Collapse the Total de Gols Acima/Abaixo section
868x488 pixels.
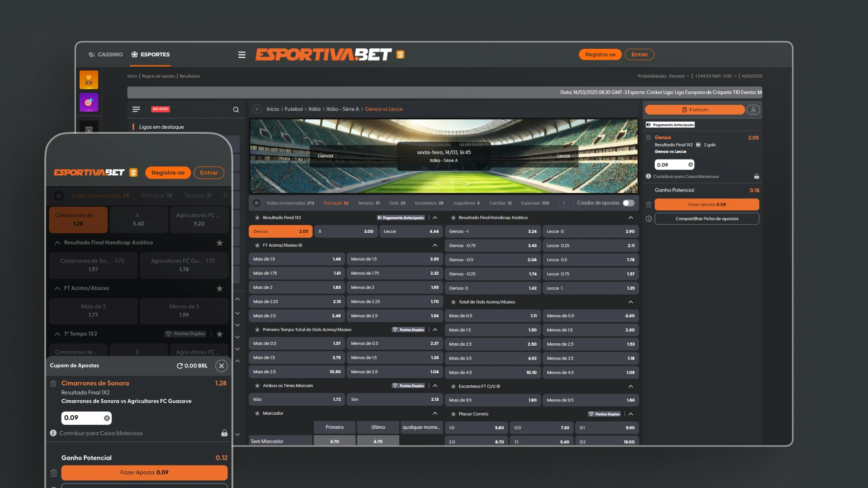(631, 302)
